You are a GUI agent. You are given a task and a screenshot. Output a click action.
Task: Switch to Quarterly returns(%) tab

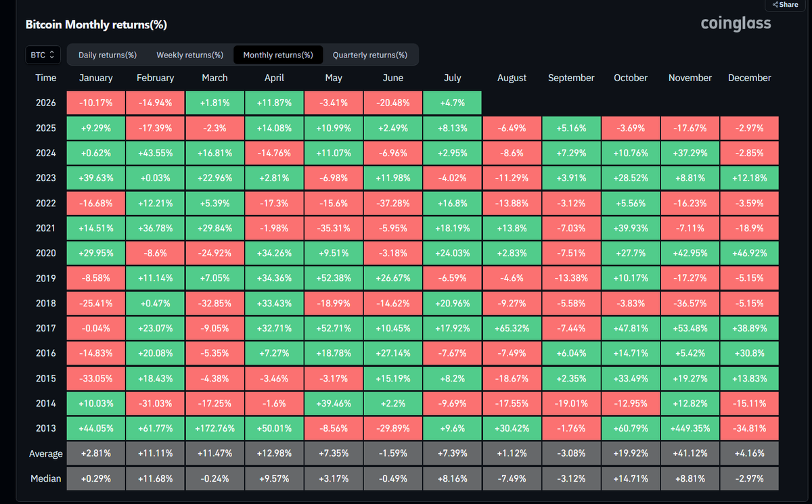(x=370, y=55)
